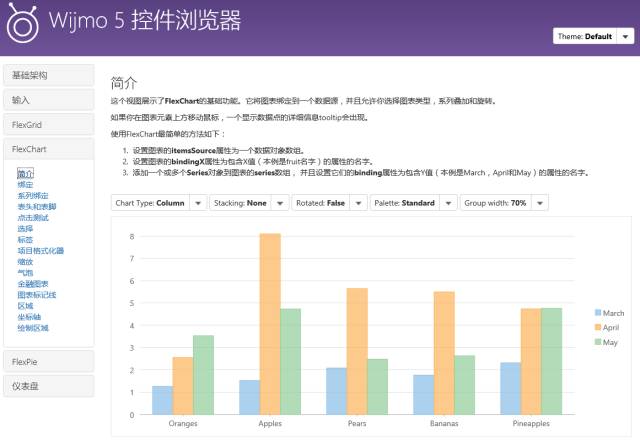Click the Palette: Standard field

[404, 203]
